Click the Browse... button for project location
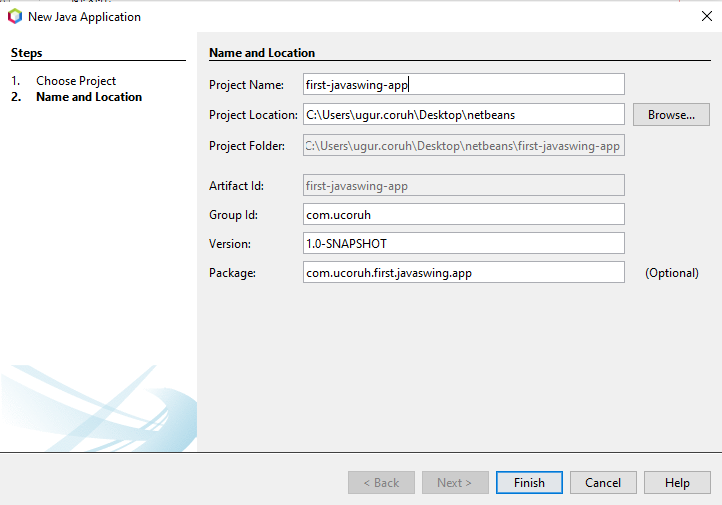This screenshot has height=505, width=722. pos(671,115)
